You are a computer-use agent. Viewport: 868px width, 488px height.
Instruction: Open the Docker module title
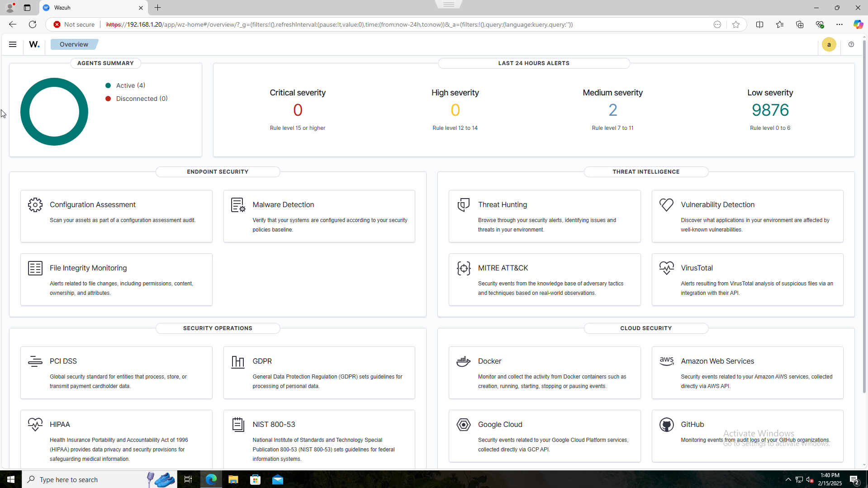pos(489,361)
